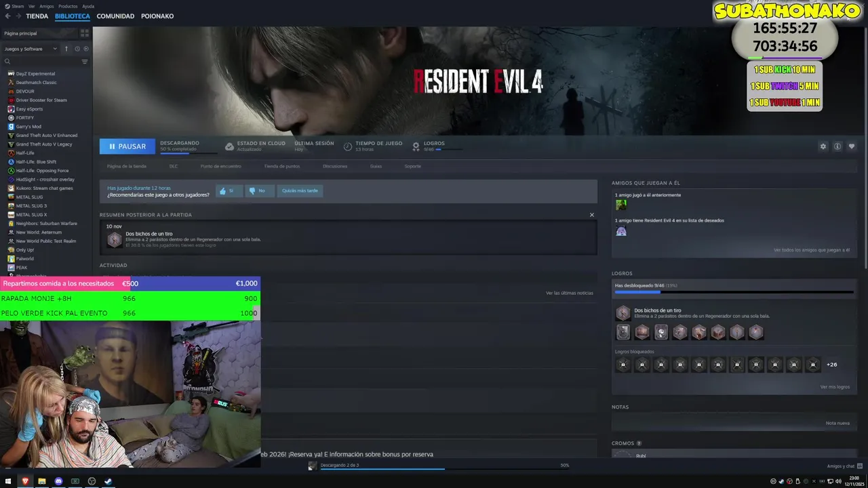Close the post-game summary panel
Image resolution: width=868 pixels, height=488 pixels.
(x=591, y=215)
